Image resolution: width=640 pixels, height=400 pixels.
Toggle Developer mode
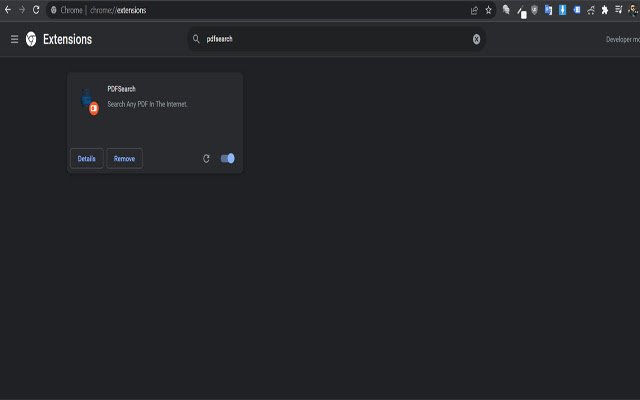pos(622,40)
